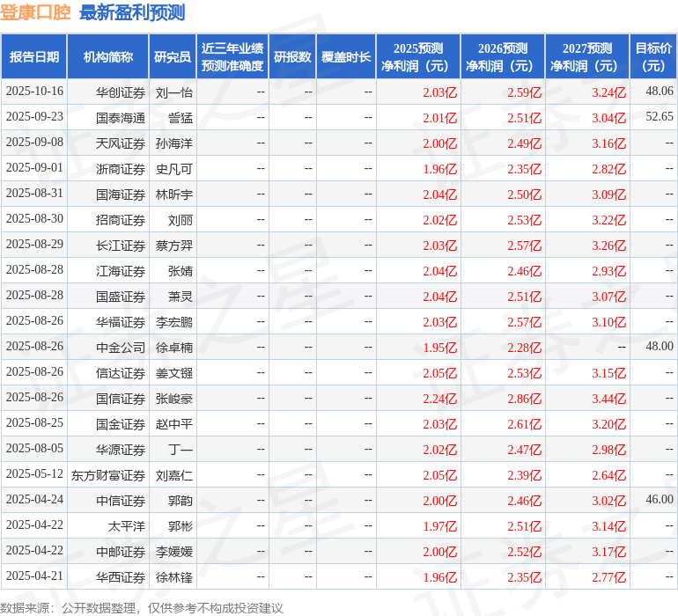The image size is (678, 616).
Task: Click the 研报数 column header
Action: pos(292,56)
